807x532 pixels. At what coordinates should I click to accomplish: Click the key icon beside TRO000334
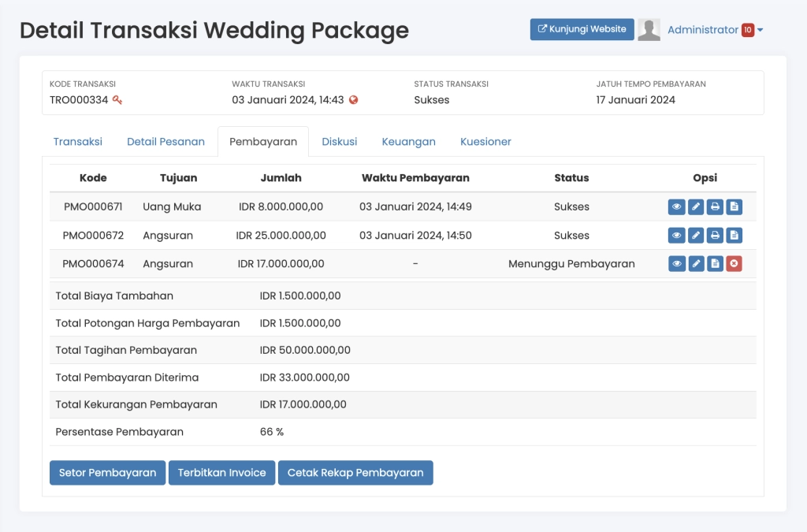tap(117, 100)
